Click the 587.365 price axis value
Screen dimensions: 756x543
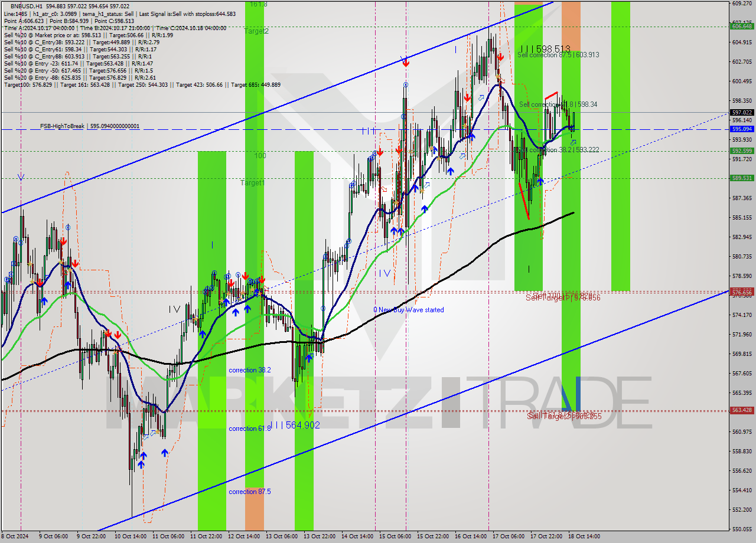(742, 198)
